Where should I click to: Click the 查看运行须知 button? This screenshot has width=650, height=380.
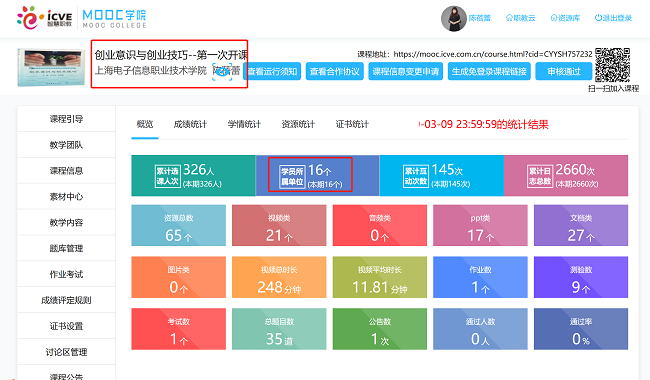coord(272,71)
